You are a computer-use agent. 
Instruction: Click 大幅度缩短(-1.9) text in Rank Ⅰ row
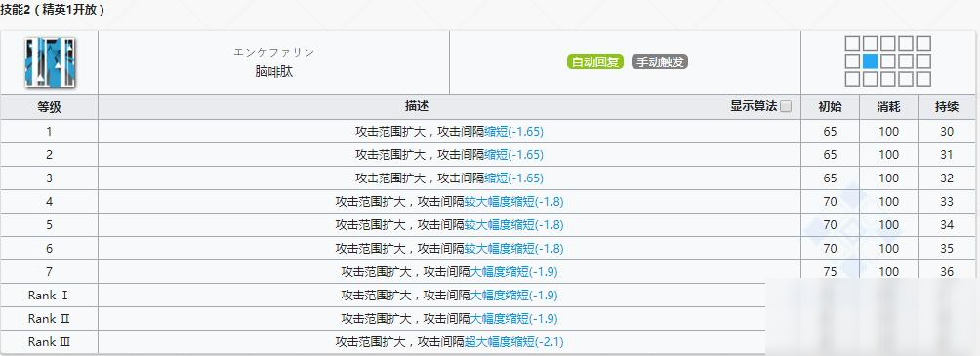[513, 296]
